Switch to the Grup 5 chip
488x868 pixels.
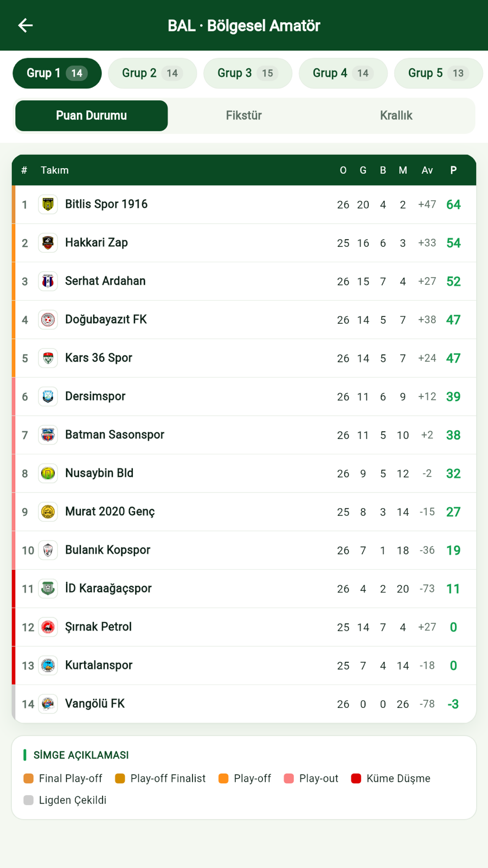tap(439, 73)
